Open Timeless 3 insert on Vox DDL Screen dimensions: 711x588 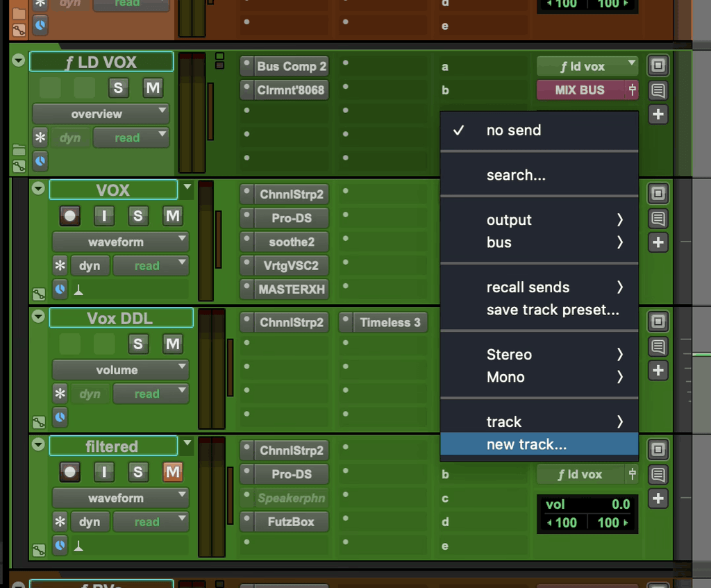point(390,322)
